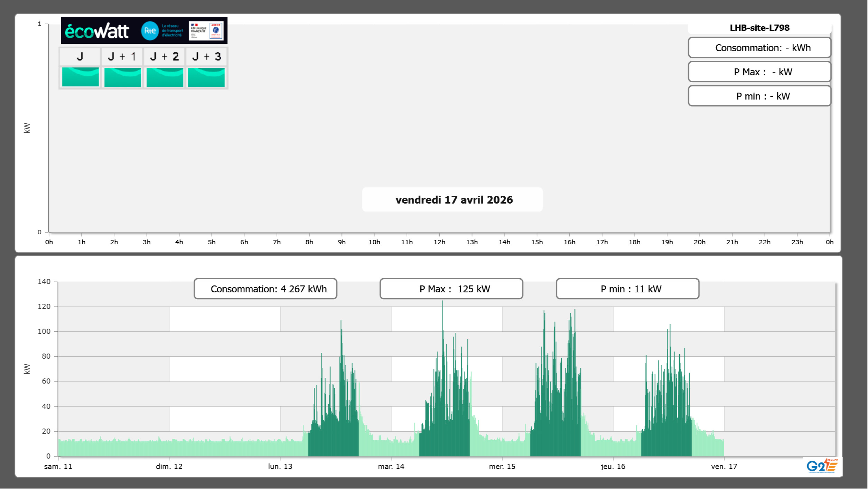Image resolution: width=868 pixels, height=489 pixels.
Task: Click the G2E France logo
Action: point(822,466)
